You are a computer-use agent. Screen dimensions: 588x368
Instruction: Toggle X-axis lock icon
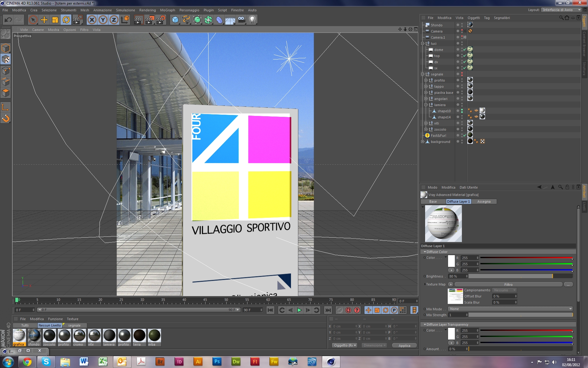(92, 20)
